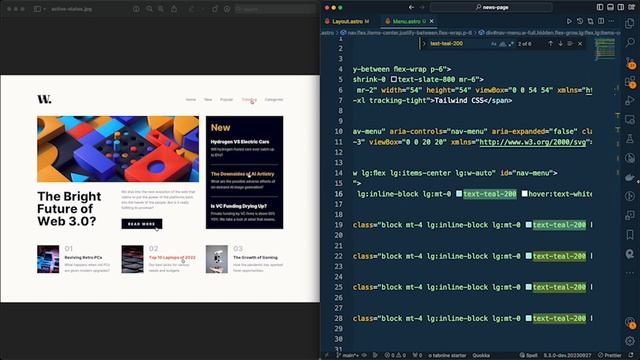Open the news-page command center search
The height and width of the screenshot is (360, 640).
click(492, 7)
